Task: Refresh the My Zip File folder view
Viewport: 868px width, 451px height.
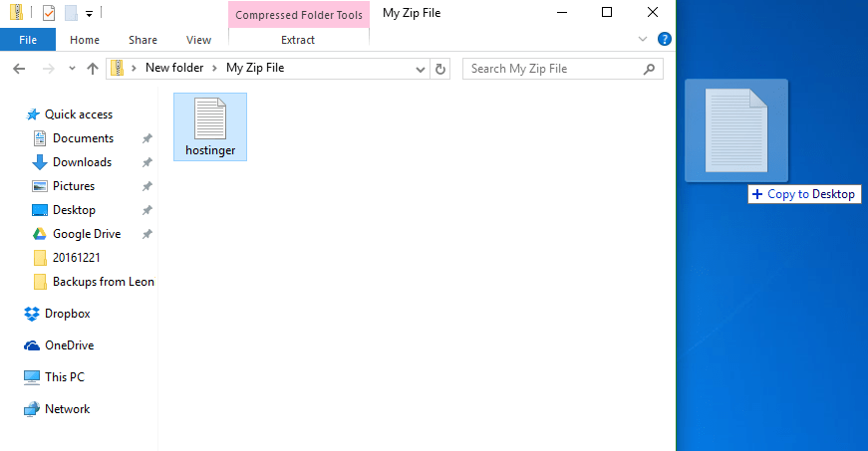Action: (442, 69)
